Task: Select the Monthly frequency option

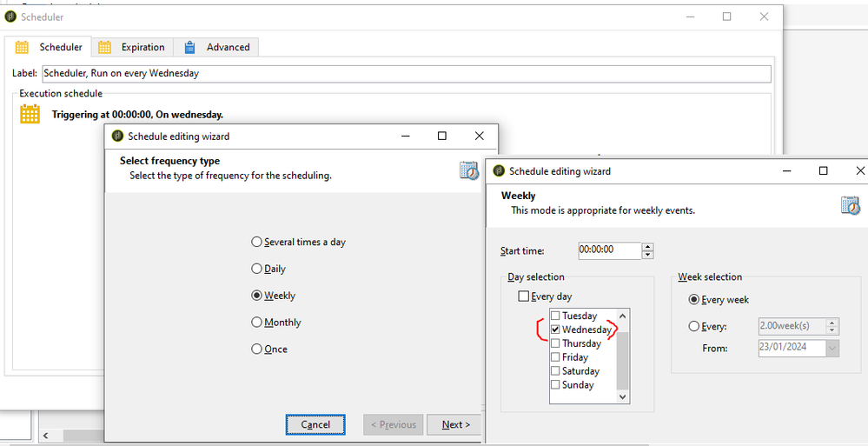Action: [256, 323]
